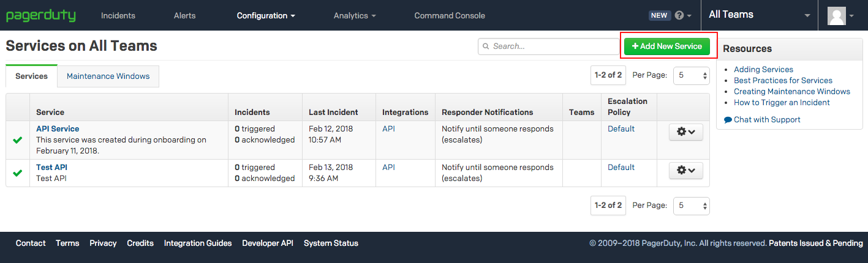
Task: Click Privacy in the footer
Action: tap(103, 243)
